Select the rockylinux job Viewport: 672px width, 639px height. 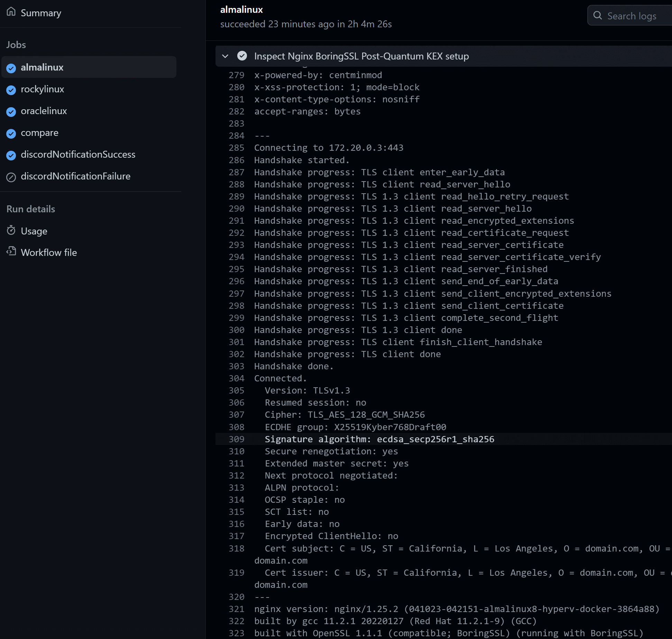pyautogui.click(x=42, y=89)
